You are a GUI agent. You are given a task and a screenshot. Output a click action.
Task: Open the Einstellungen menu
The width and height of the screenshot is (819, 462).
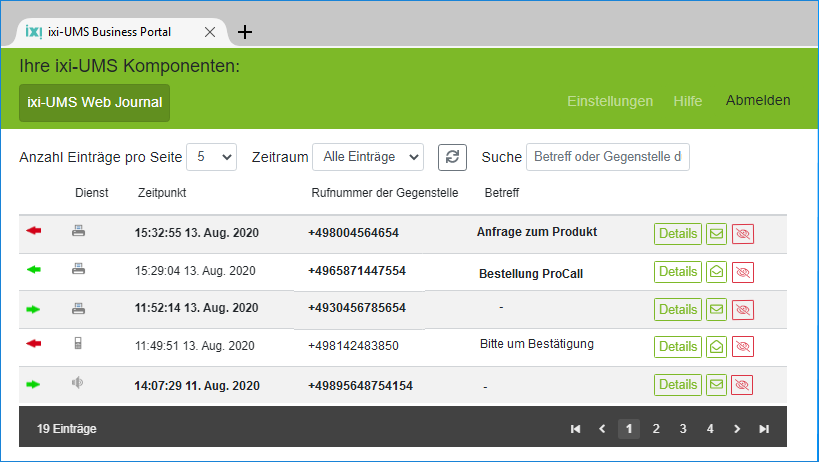pyautogui.click(x=609, y=101)
